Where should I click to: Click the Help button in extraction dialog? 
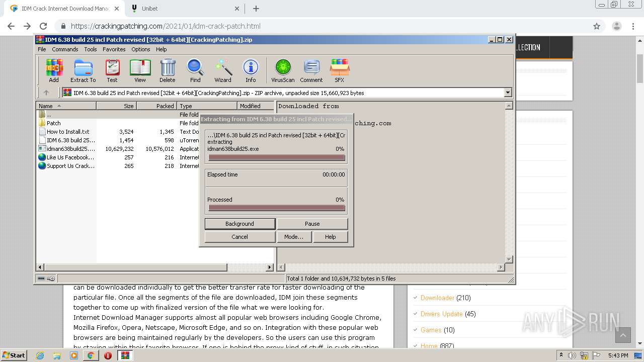(x=330, y=237)
